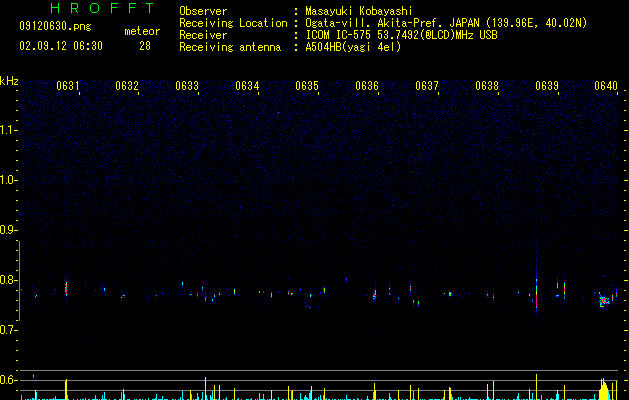This screenshot has height=400, width=629.
Task: Click the Receiving antenna label
Action: [230, 47]
